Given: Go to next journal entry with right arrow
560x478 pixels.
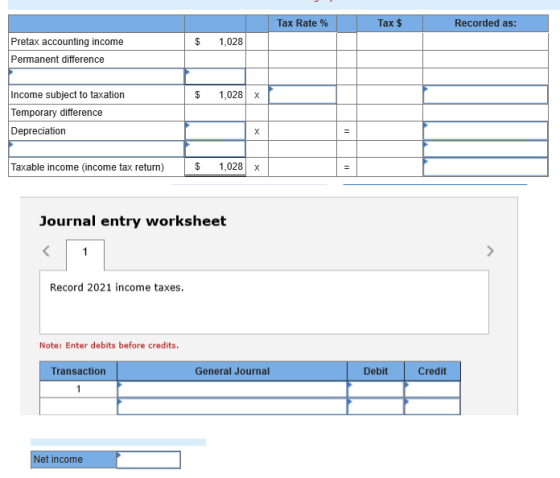Looking at the screenshot, I should click(490, 251).
